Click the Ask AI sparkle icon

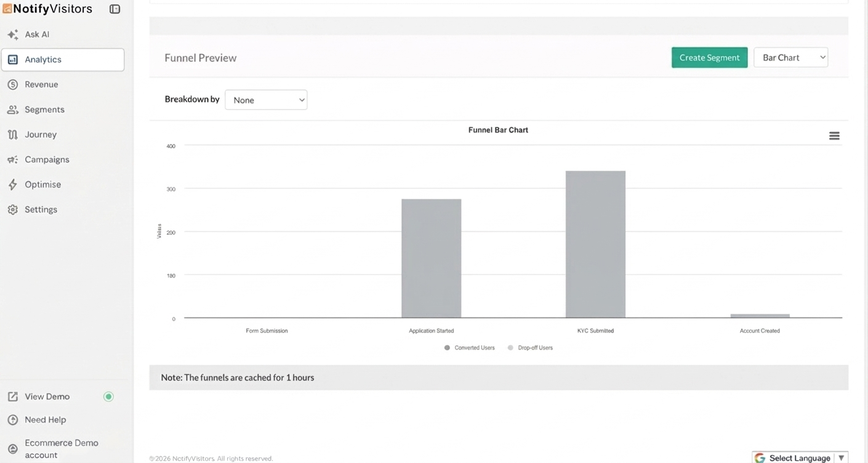tap(12, 34)
